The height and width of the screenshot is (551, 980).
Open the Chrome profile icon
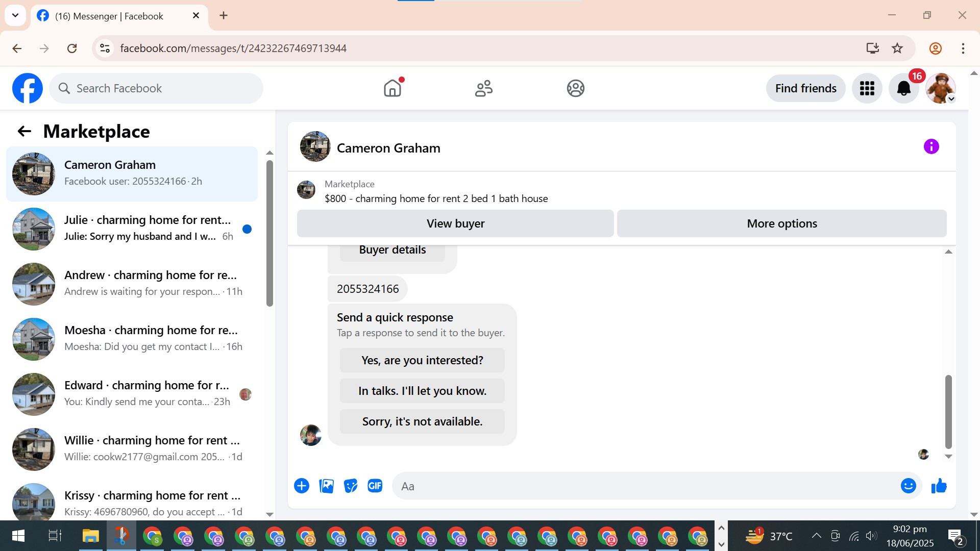tap(935, 48)
